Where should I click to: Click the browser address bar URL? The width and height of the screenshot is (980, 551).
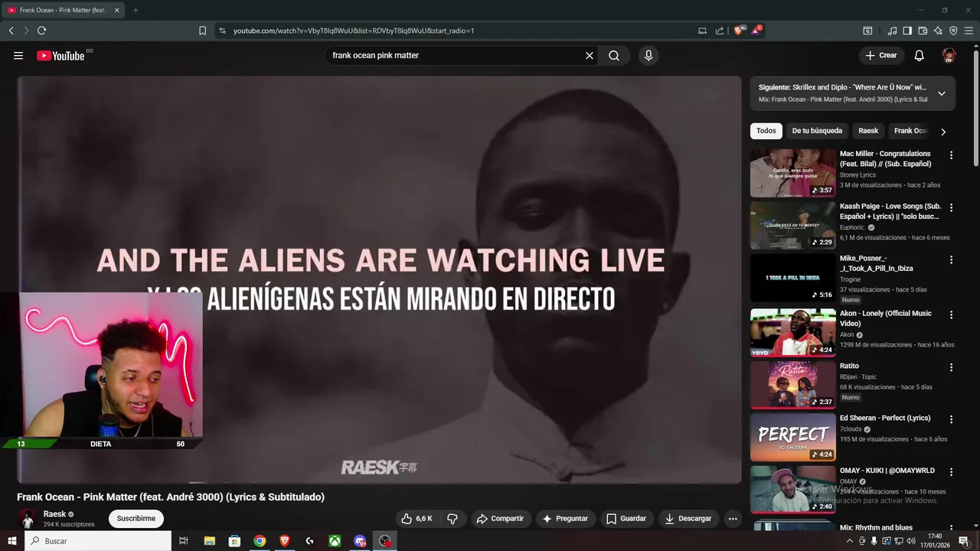coord(354,31)
